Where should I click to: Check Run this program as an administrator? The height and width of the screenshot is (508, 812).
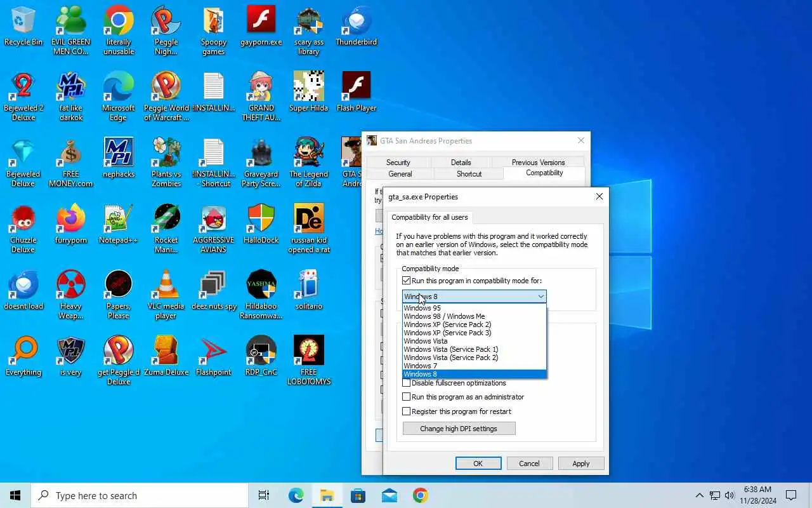tap(407, 397)
